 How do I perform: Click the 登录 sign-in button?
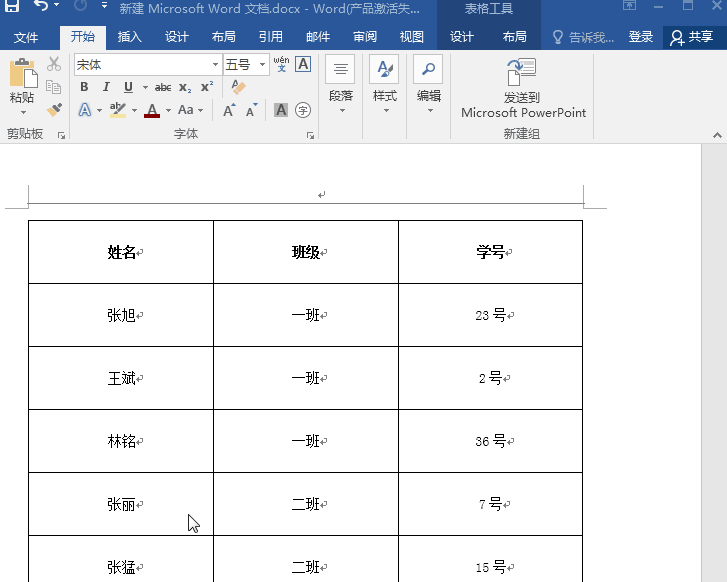click(x=641, y=37)
